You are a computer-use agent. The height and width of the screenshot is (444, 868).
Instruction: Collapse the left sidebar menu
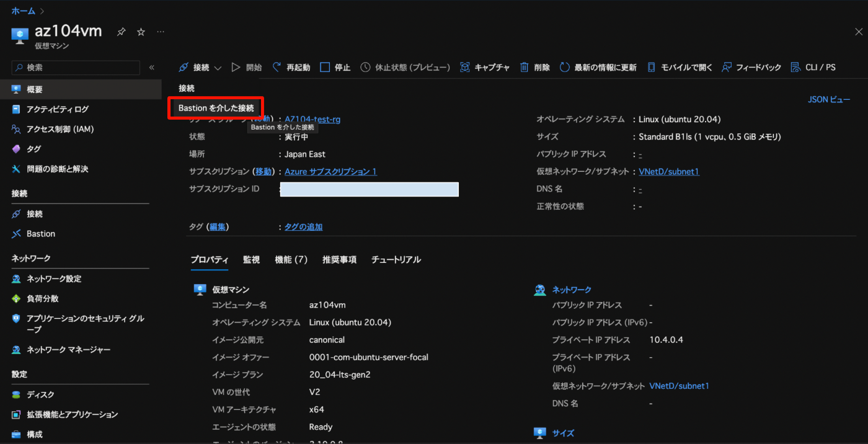(152, 68)
